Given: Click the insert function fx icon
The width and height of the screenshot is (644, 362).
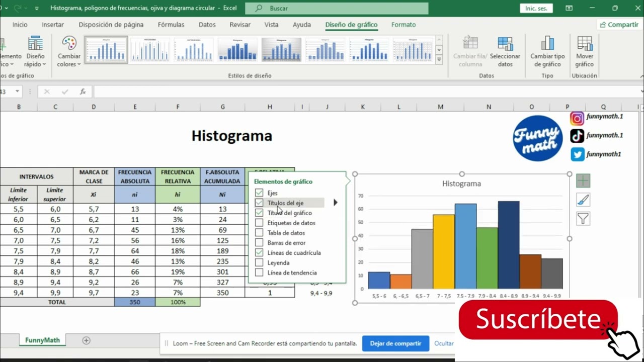Looking at the screenshot, I should tap(83, 92).
